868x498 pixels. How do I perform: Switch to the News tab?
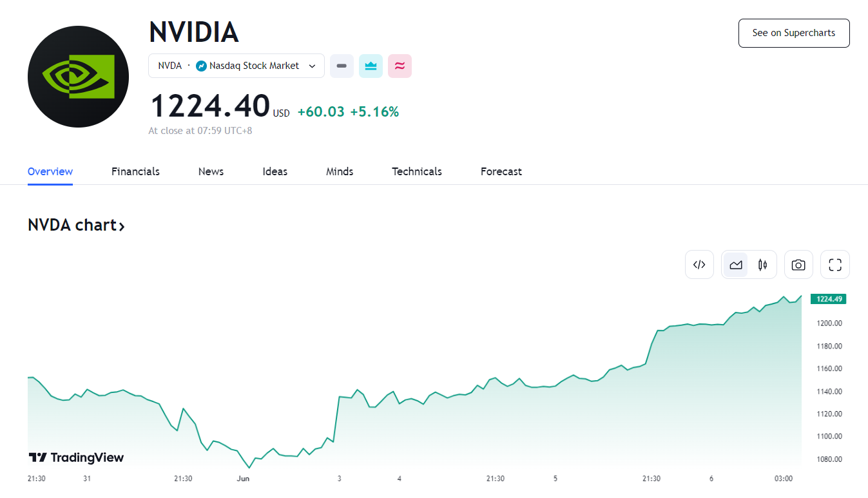tap(211, 171)
